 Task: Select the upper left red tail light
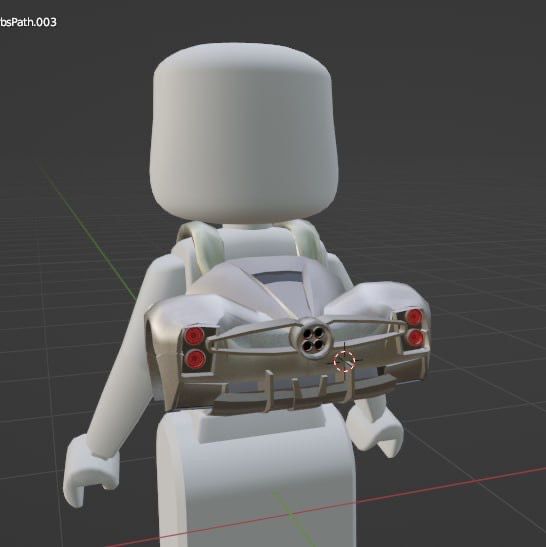click(194, 335)
